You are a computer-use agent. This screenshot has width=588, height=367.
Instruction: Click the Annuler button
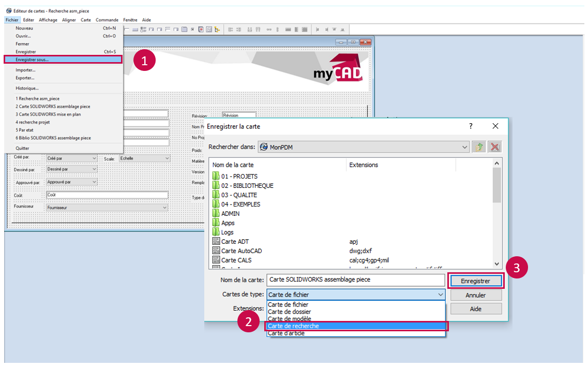tap(475, 296)
